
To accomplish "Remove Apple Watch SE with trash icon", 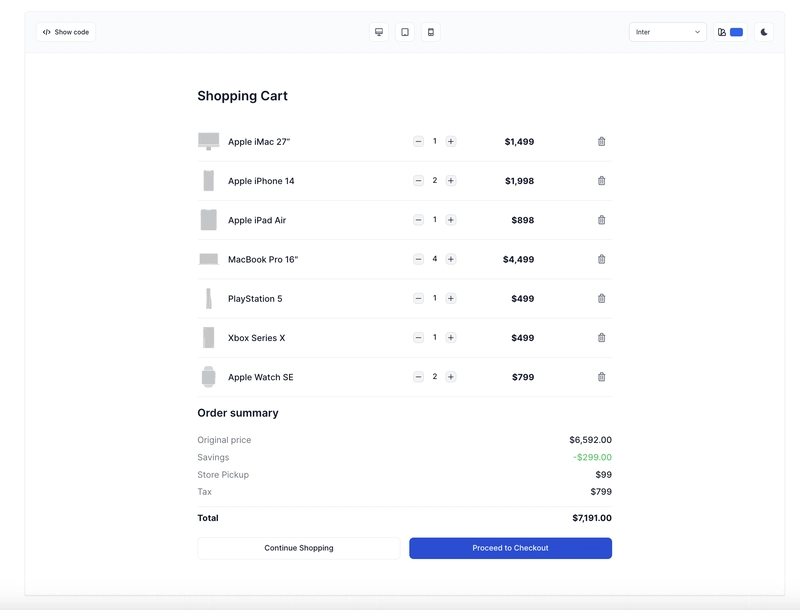I will (x=602, y=377).
